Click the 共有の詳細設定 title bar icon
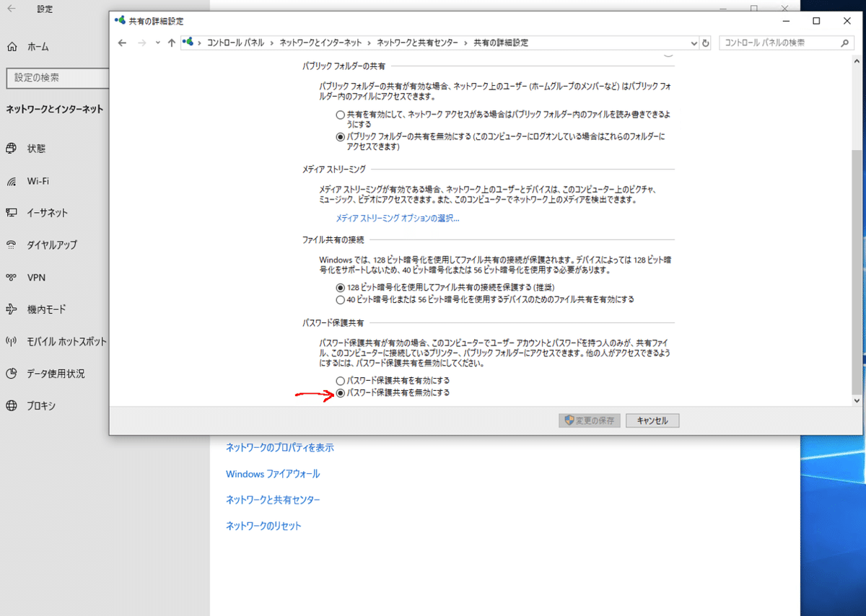The image size is (866, 616). (x=120, y=21)
